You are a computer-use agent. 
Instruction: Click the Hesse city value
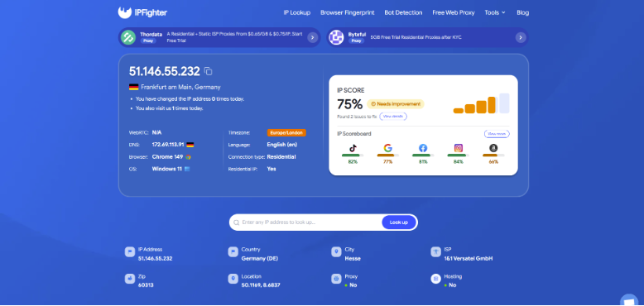coord(353,259)
